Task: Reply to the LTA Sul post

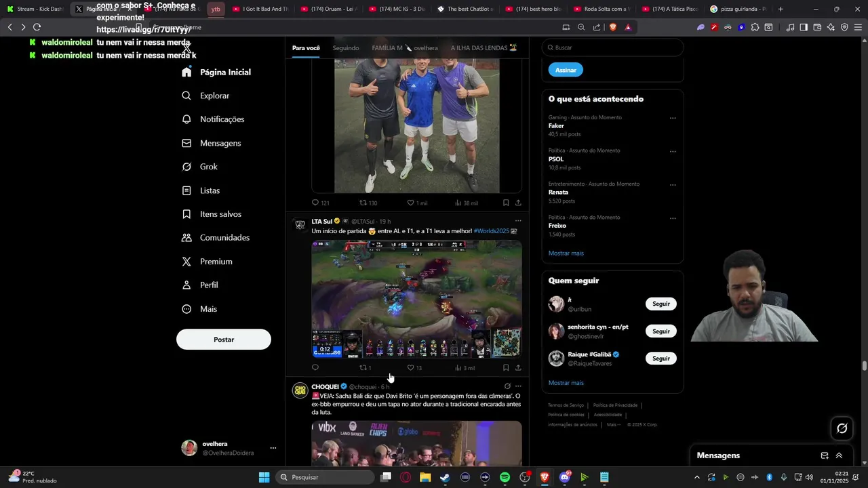Action: (315, 367)
